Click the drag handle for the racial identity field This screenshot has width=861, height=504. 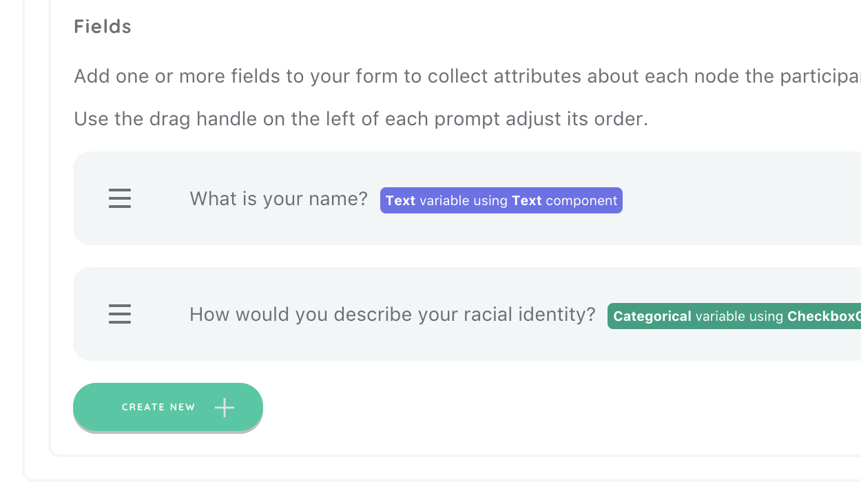(120, 315)
